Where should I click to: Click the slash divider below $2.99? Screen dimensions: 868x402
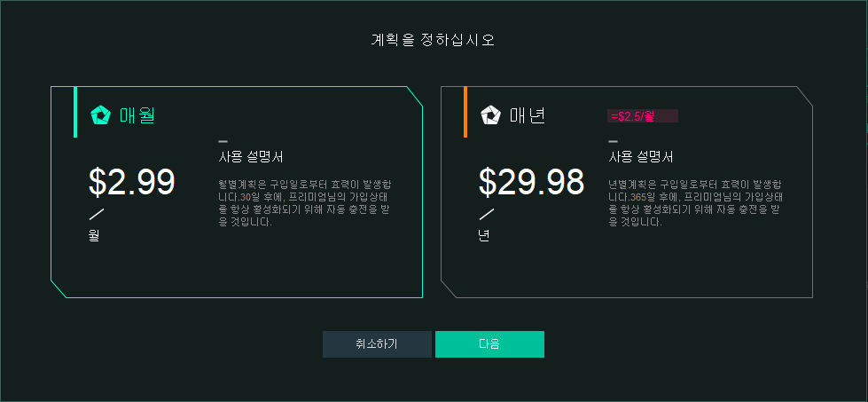(96, 214)
